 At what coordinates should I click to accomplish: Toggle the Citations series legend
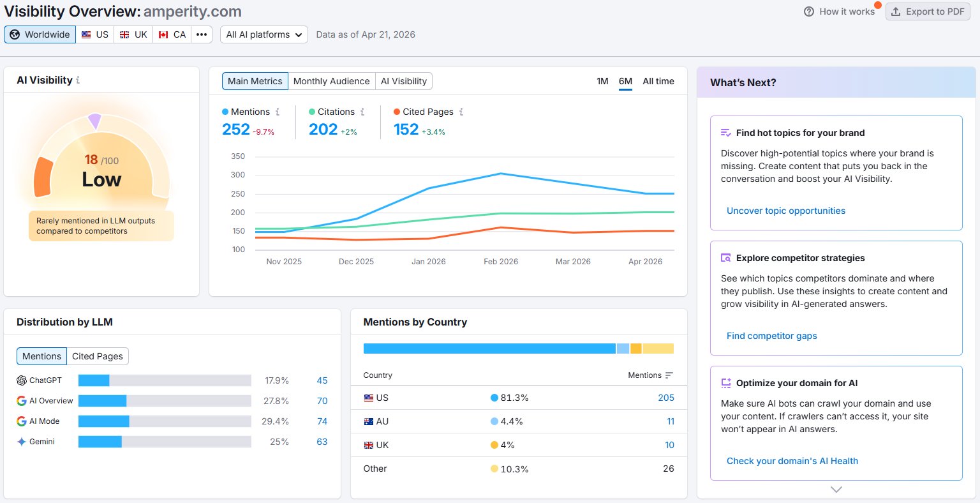point(332,112)
